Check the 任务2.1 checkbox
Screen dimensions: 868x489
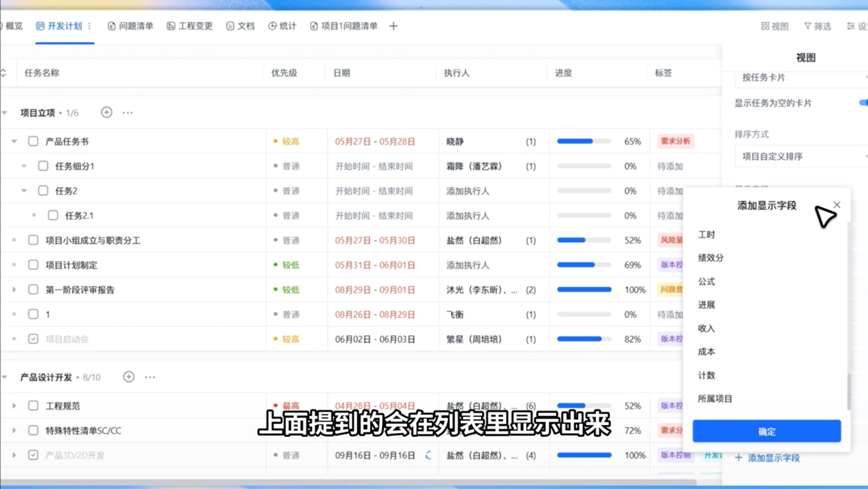click(53, 215)
